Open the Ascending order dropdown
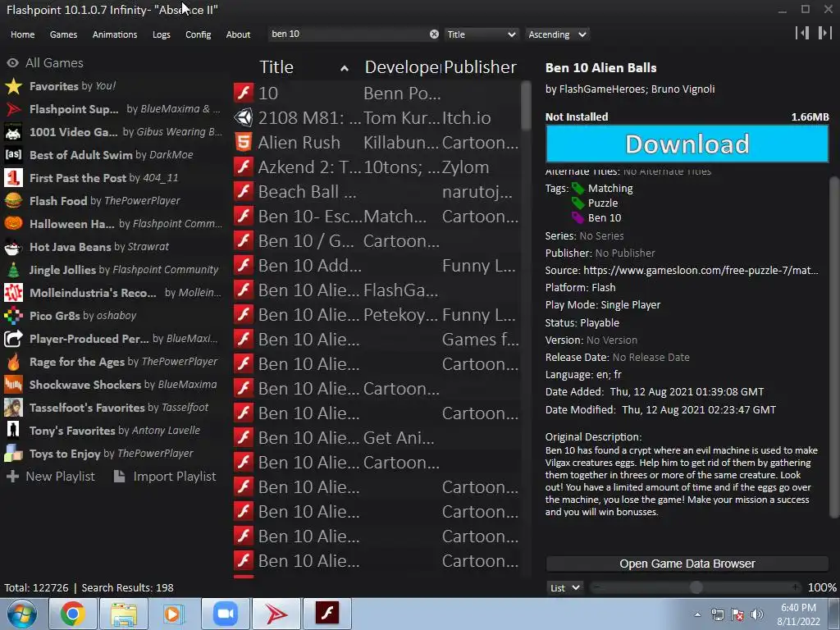Viewport: 840px width, 630px height. point(557,34)
